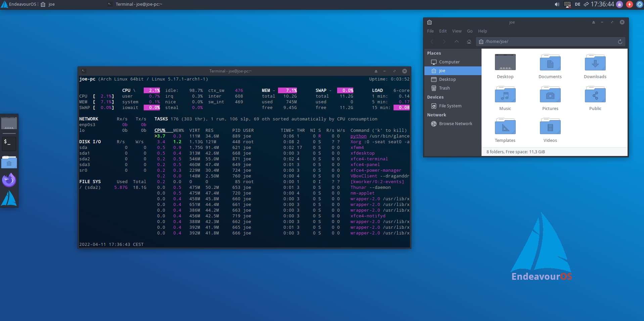
Task: Select the Music folder icon
Action: point(505,98)
